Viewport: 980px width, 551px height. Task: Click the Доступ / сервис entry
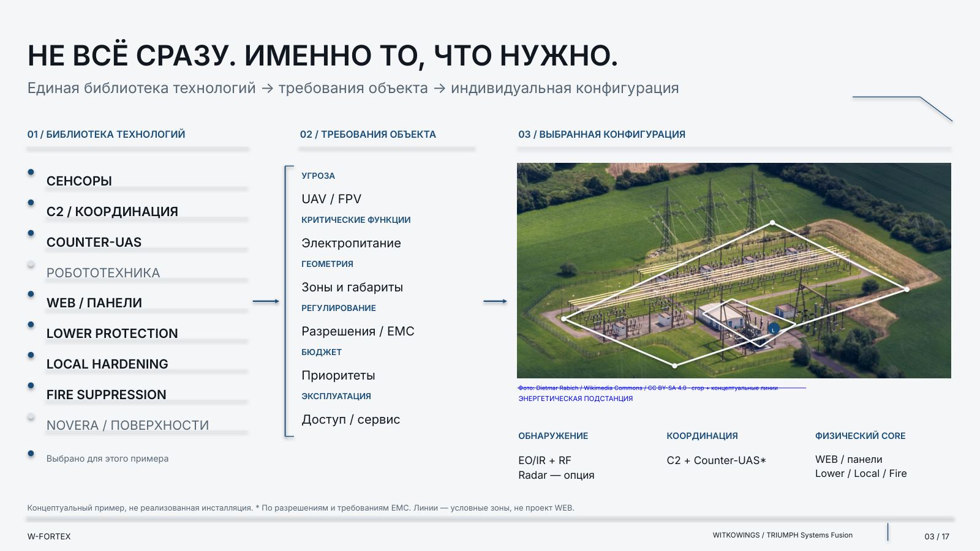[350, 419]
